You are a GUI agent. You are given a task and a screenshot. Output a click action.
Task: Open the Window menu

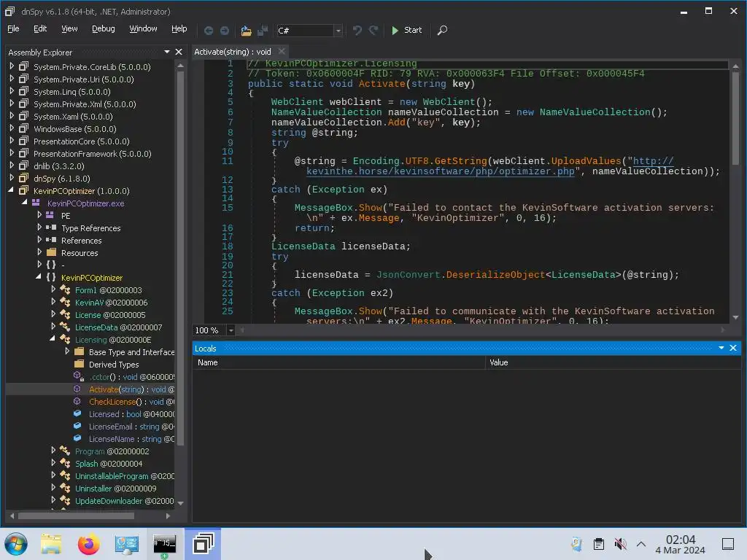[x=143, y=28]
